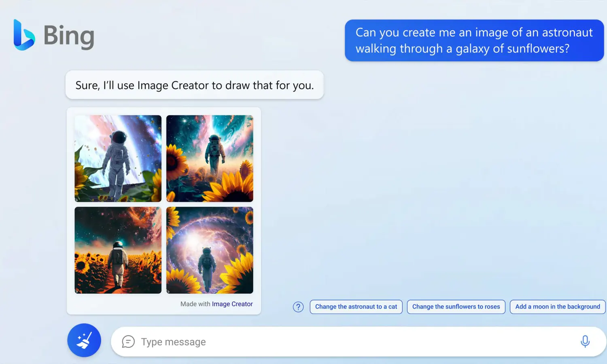Screen dimensions: 607x364
Task: Click the user message about astronaut image
Action: [x=474, y=40]
